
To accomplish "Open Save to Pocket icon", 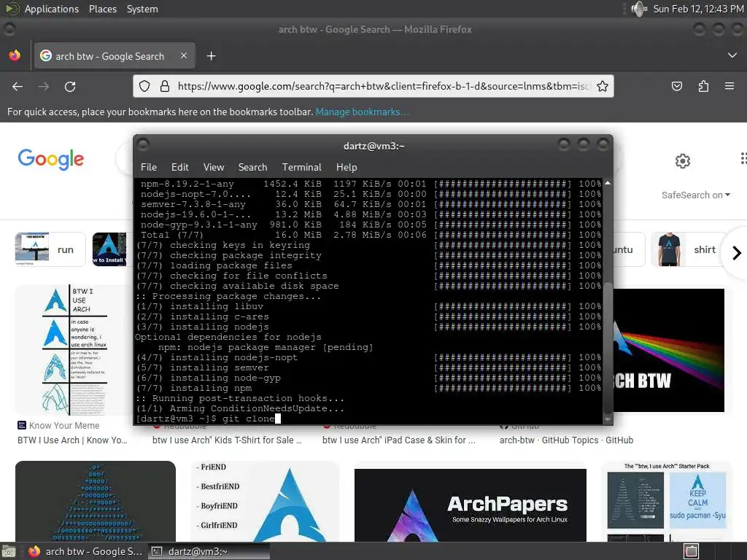I will 676,86.
